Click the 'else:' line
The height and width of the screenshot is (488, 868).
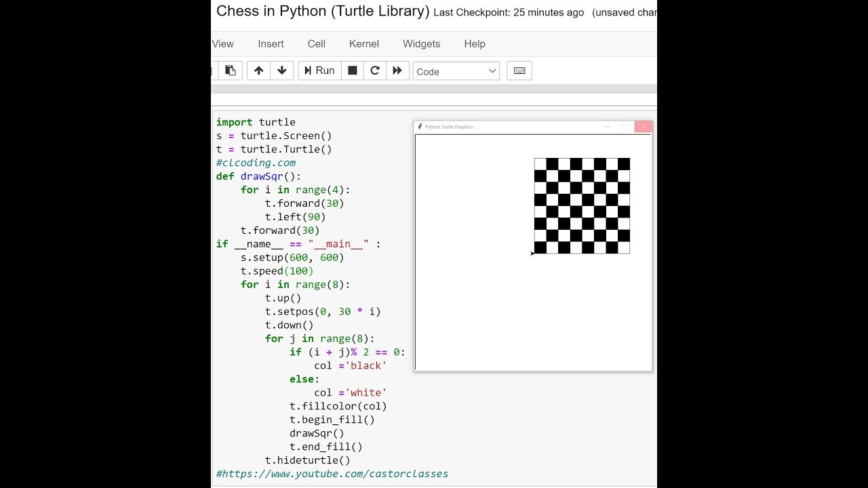click(304, 380)
